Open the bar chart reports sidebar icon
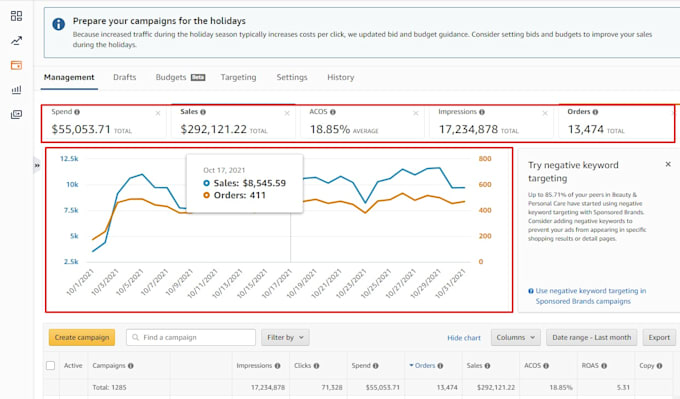The width and height of the screenshot is (680, 399). tap(16, 90)
